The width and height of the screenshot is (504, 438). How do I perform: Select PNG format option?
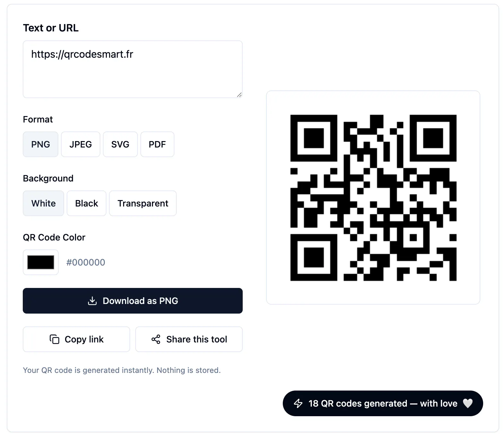click(x=40, y=144)
